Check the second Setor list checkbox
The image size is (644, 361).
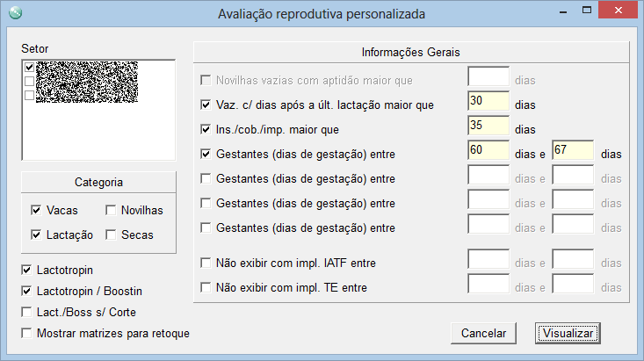(x=29, y=81)
